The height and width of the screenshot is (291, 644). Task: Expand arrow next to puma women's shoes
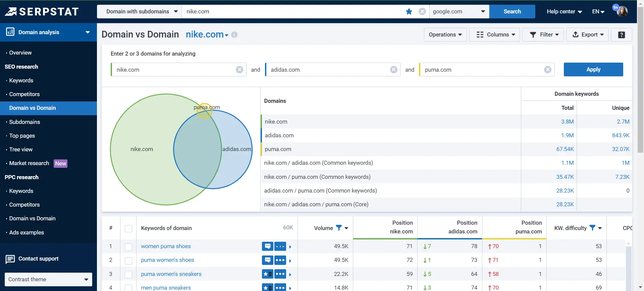coord(290,261)
